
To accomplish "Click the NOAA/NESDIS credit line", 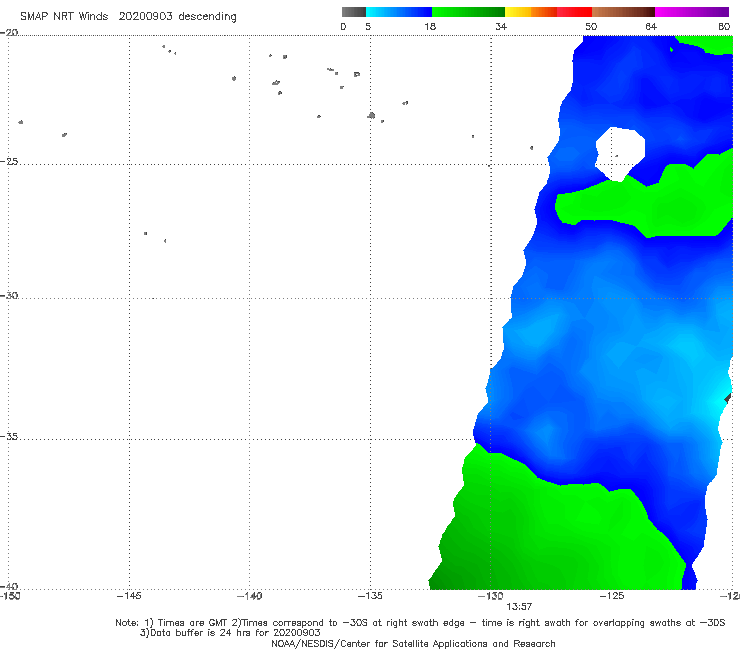I will click(413, 643).
